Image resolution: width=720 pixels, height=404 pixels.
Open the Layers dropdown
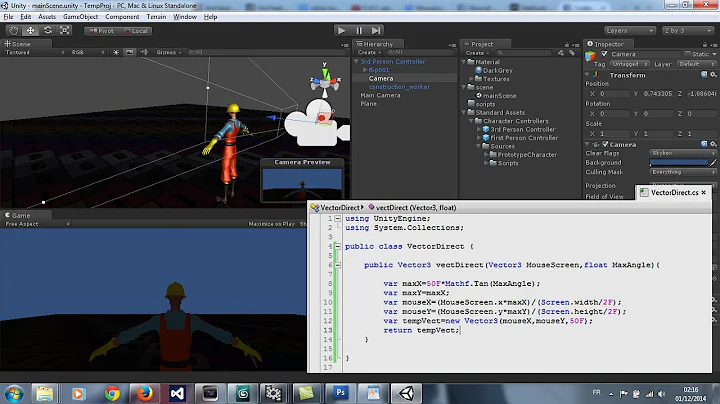[630, 31]
